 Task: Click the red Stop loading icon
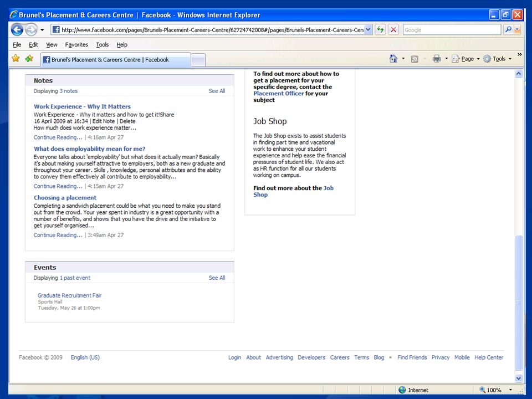pyautogui.click(x=393, y=30)
